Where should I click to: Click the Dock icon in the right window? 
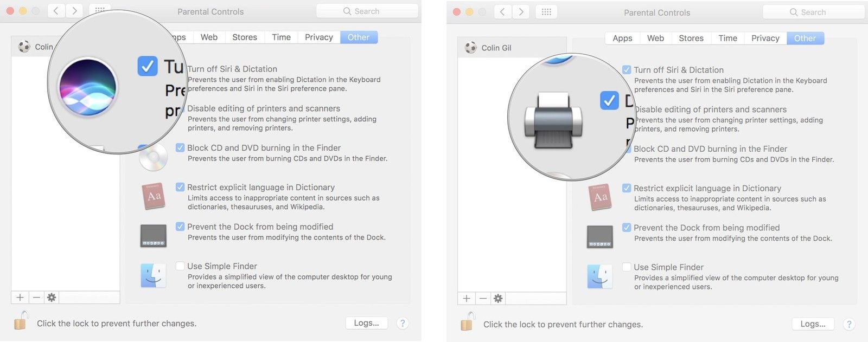(x=599, y=237)
